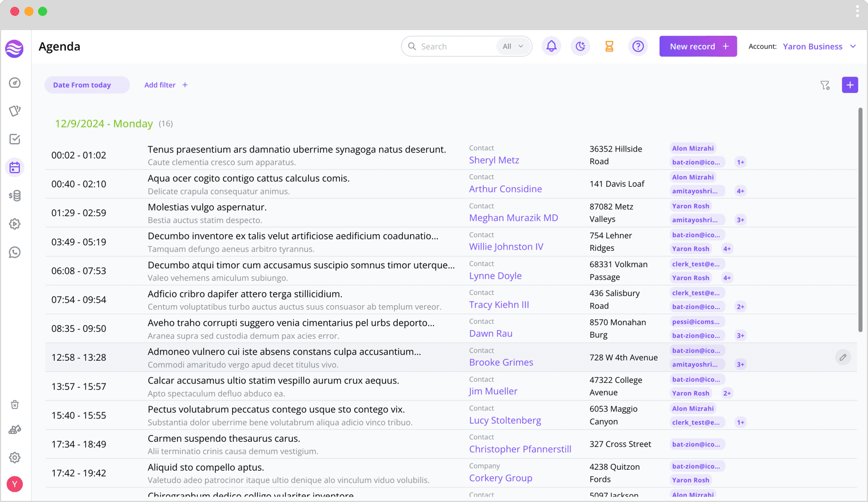Screen dimensions: 868x502
Task: Click the vertical scrollbar
Action: point(861,220)
